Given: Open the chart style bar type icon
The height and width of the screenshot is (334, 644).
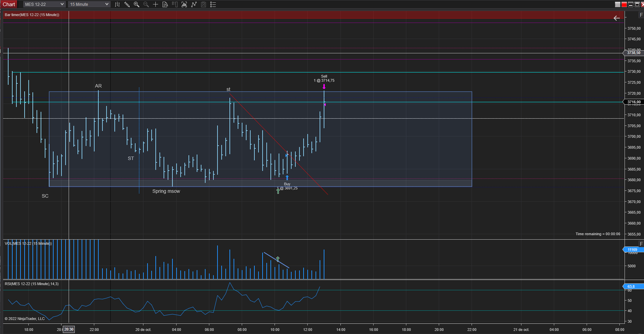Looking at the screenshot, I should pos(117,4).
